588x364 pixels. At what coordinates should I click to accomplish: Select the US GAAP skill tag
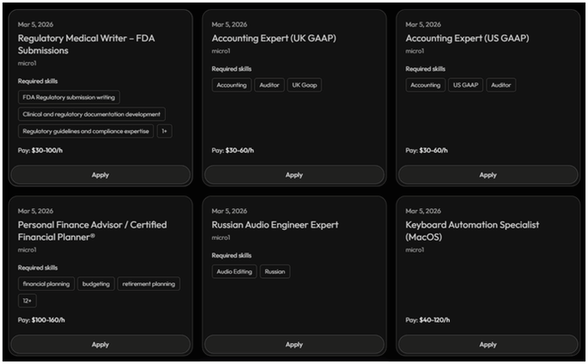click(x=466, y=85)
